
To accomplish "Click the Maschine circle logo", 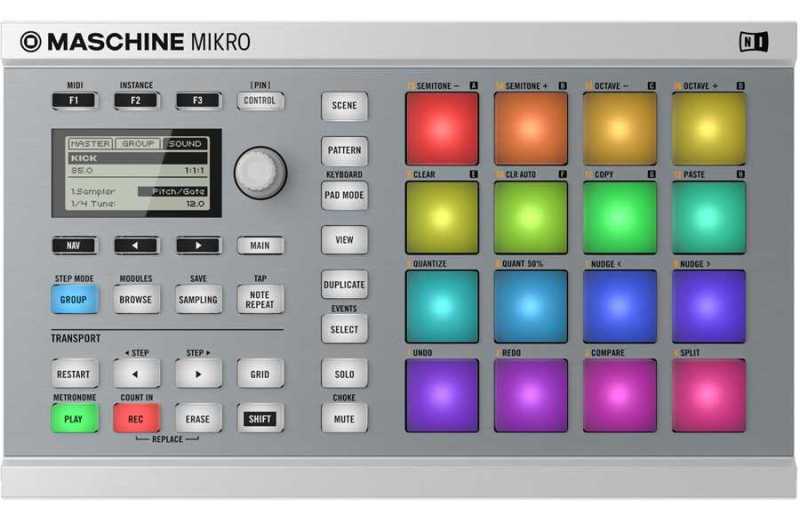I will point(31,42).
